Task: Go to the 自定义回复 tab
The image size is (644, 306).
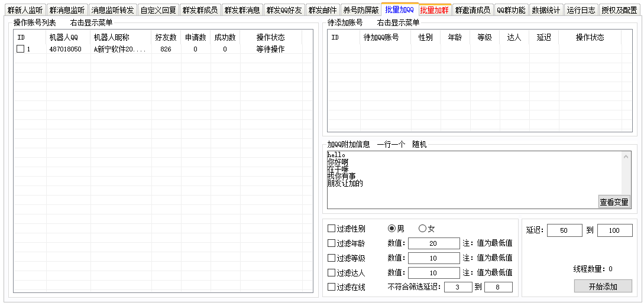Action: click(x=158, y=10)
